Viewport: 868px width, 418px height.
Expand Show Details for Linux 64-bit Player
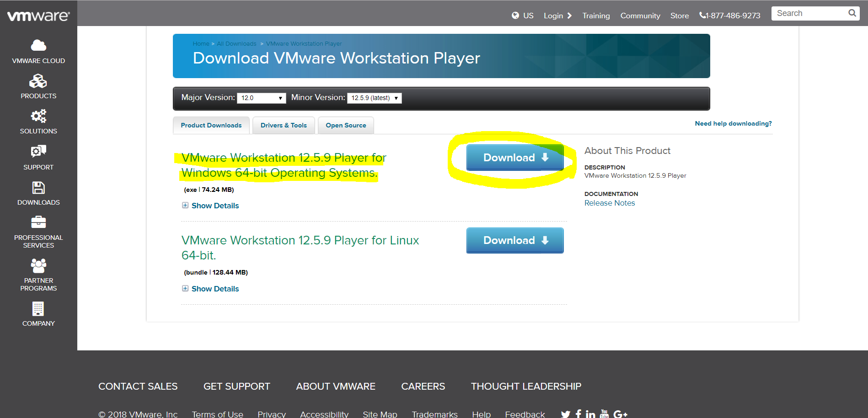211,289
